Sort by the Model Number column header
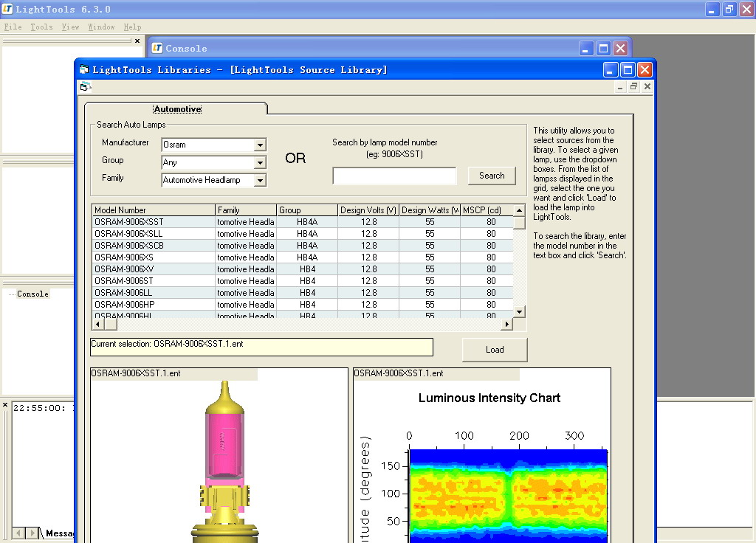Screen dimensions: 756x543 [154, 210]
